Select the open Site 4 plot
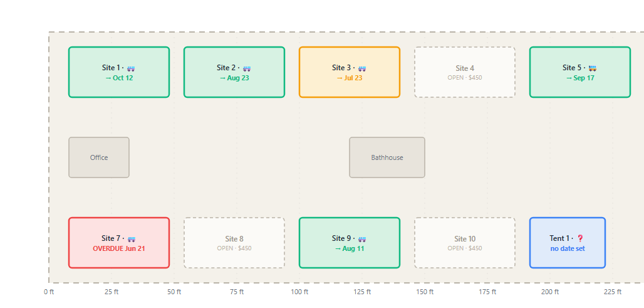The height and width of the screenshot is (308, 644). [x=464, y=72]
